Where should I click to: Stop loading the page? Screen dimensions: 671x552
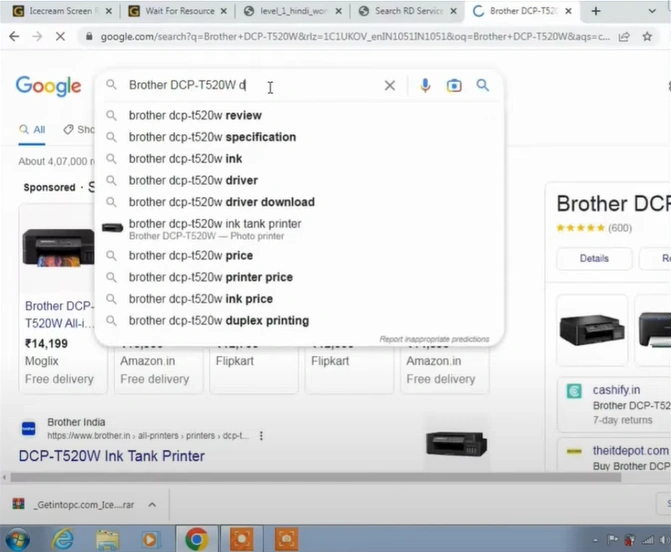point(62,36)
